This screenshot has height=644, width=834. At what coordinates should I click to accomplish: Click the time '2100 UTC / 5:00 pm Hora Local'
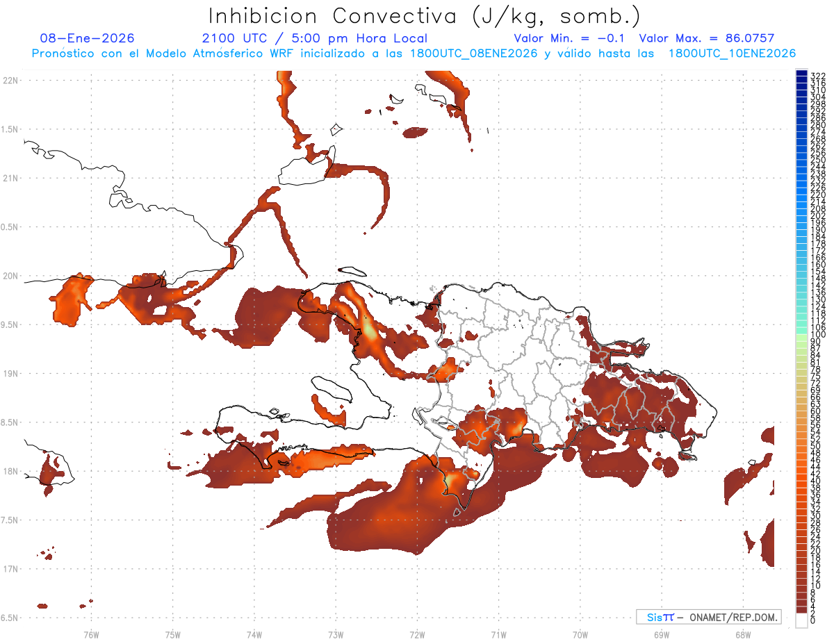click(315, 38)
